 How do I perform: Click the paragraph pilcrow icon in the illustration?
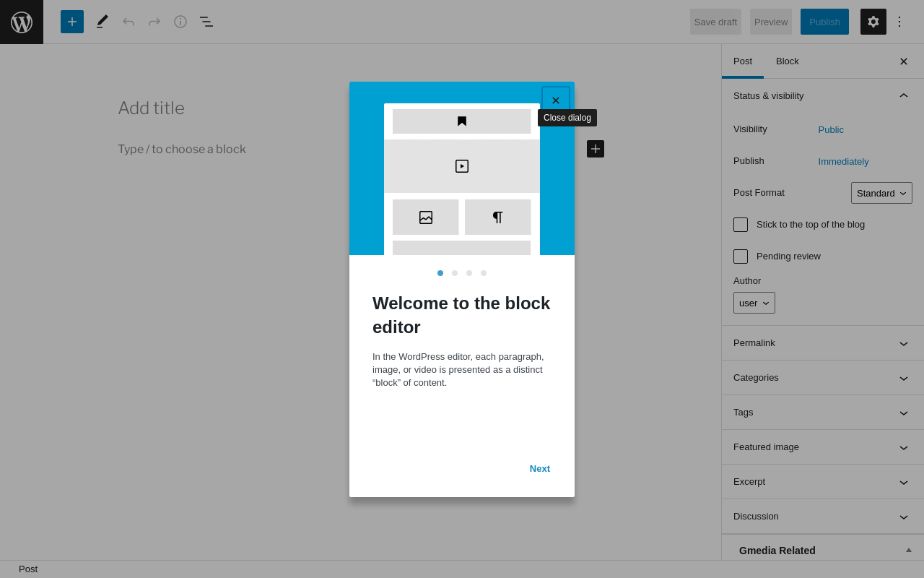pos(498,217)
